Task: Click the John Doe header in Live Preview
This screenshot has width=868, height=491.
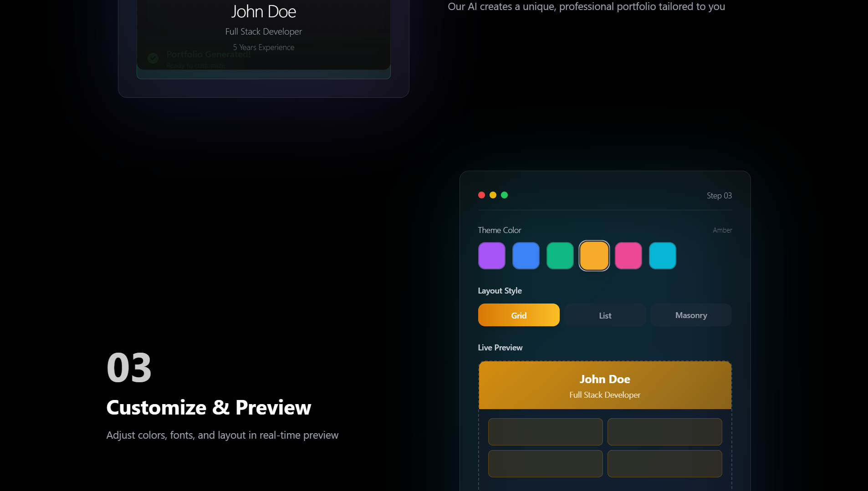Action: coord(605,379)
